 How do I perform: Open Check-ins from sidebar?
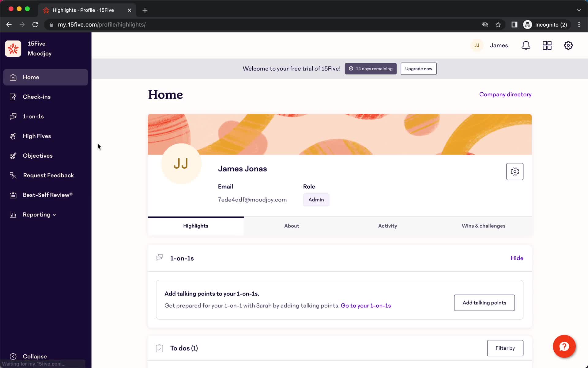37,97
